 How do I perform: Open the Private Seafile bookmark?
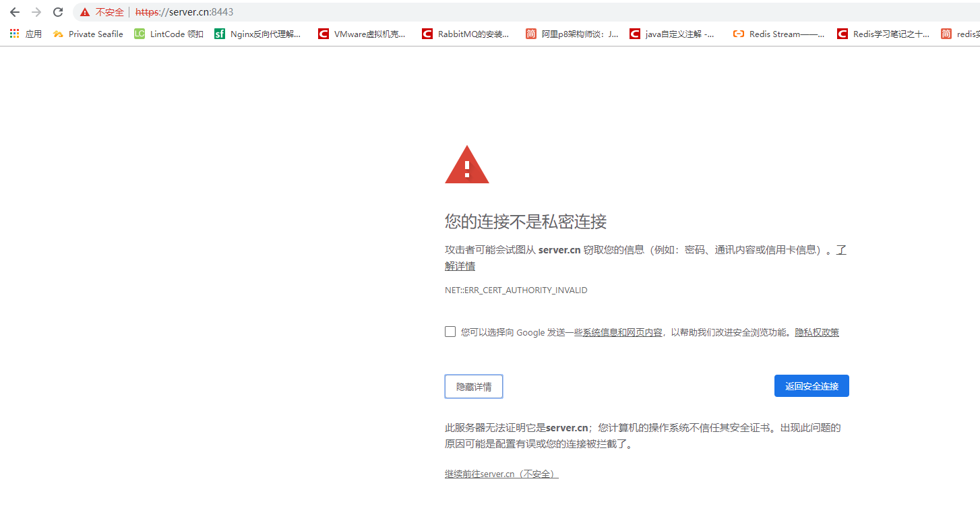(x=88, y=34)
